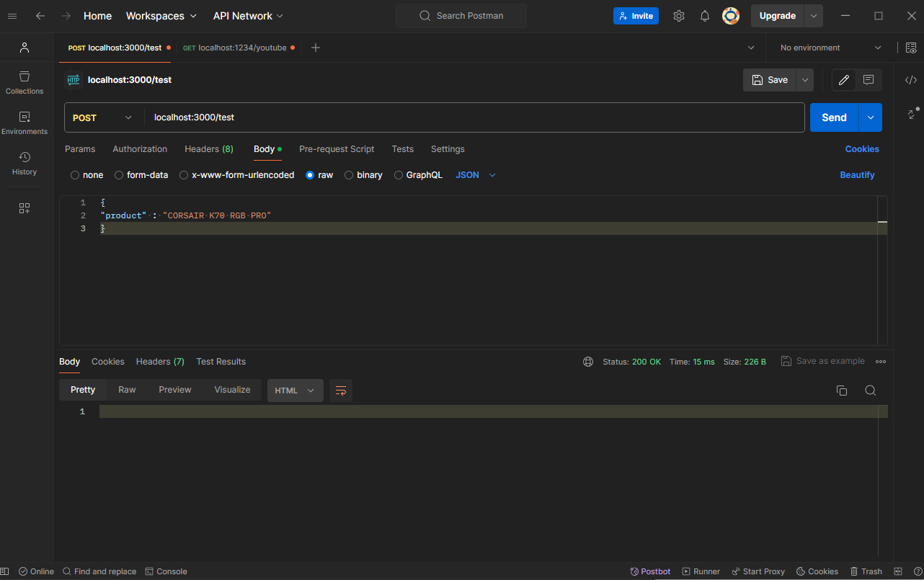924x580 pixels.
Task: Open the No environment selector
Action: (x=830, y=48)
